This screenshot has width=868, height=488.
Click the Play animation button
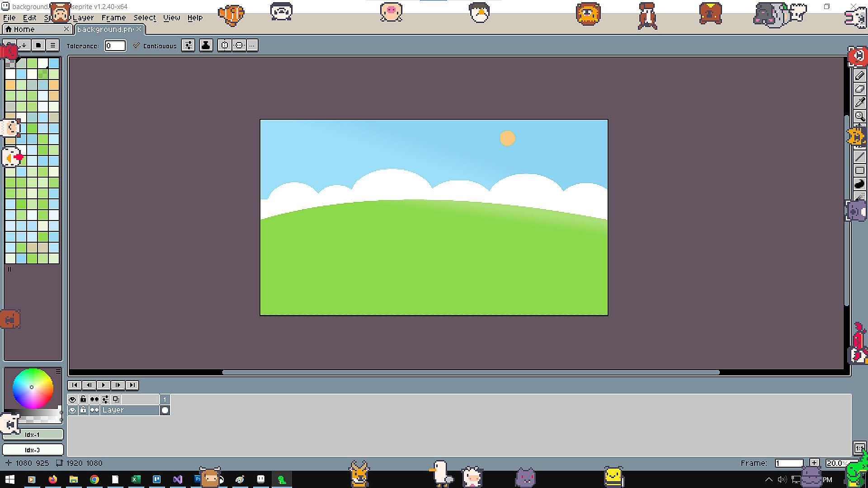[103, 385]
